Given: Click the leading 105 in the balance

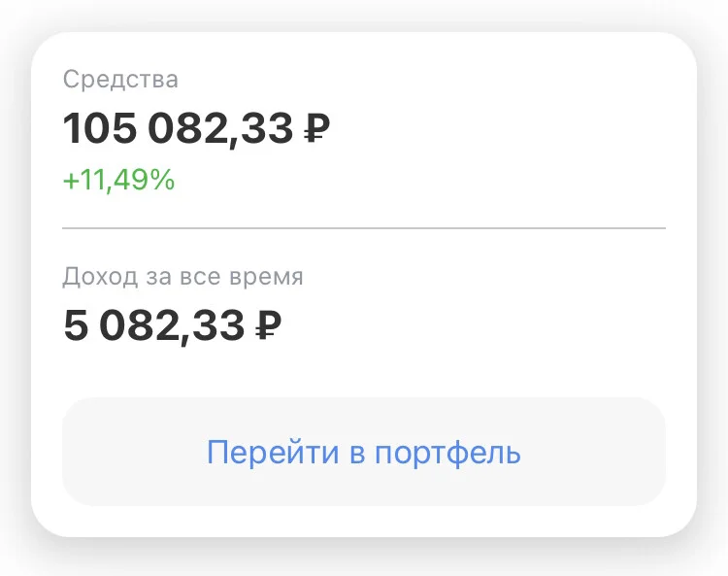Looking at the screenshot, I should (x=100, y=128).
